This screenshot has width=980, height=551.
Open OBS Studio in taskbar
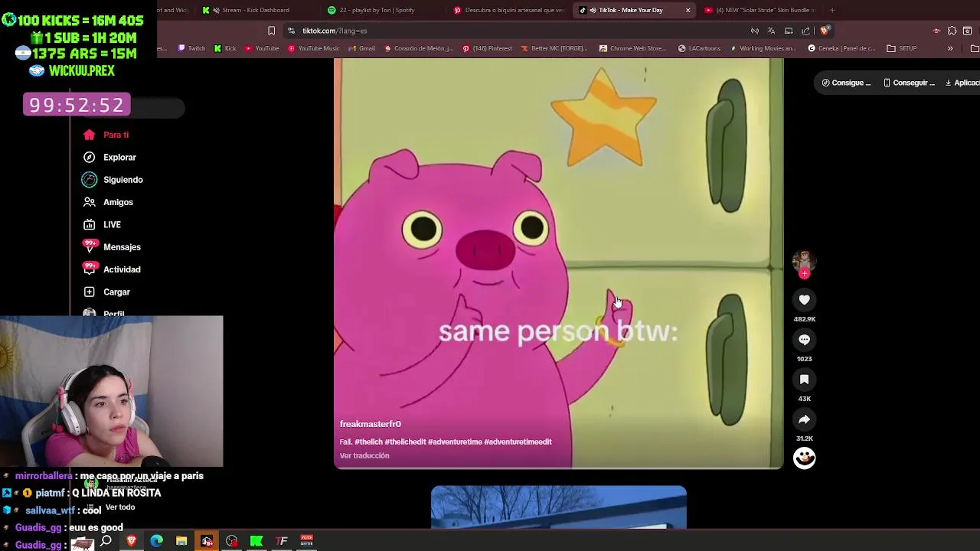click(231, 541)
